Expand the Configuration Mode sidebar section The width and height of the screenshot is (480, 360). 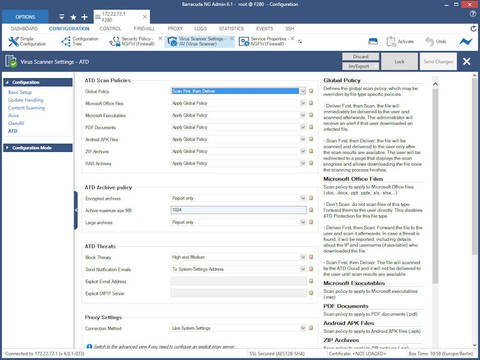38,148
